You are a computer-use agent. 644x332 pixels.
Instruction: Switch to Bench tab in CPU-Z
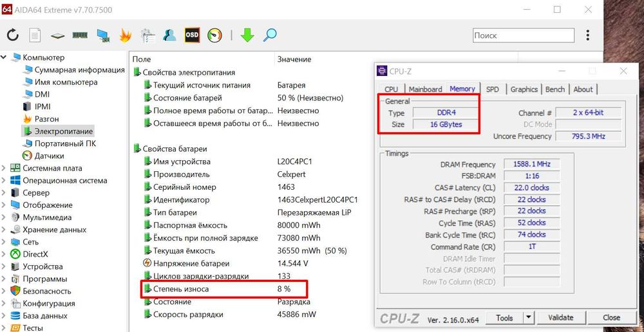[x=555, y=89]
